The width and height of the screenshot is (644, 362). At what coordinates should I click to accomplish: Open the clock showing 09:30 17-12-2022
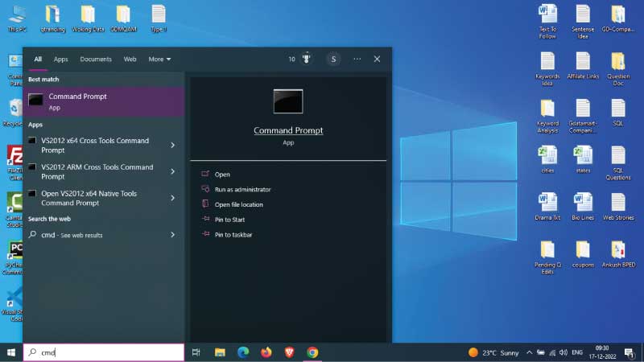pos(602,352)
